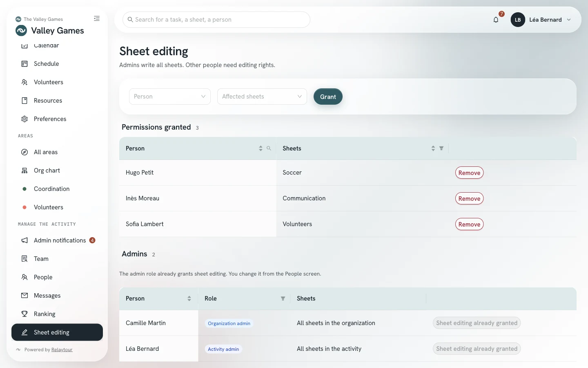The width and height of the screenshot is (588, 368).
Task: Remove Inès Moreau's Communication permission
Action: click(469, 199)
